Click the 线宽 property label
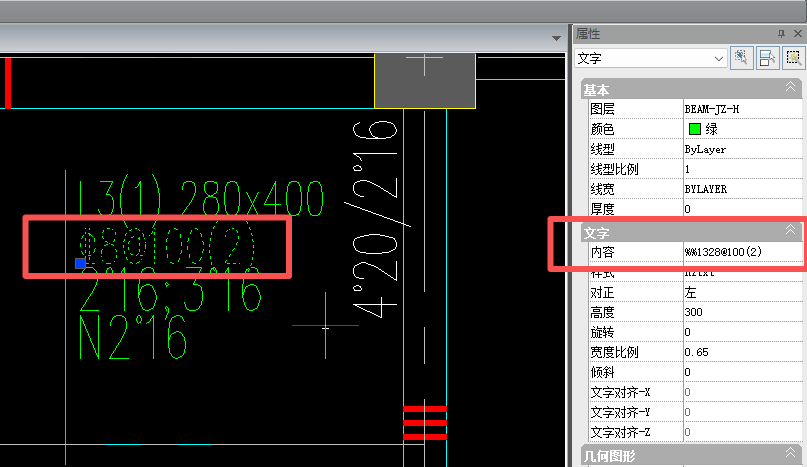Viewport: 807px width, 467px height. [602, 189]
